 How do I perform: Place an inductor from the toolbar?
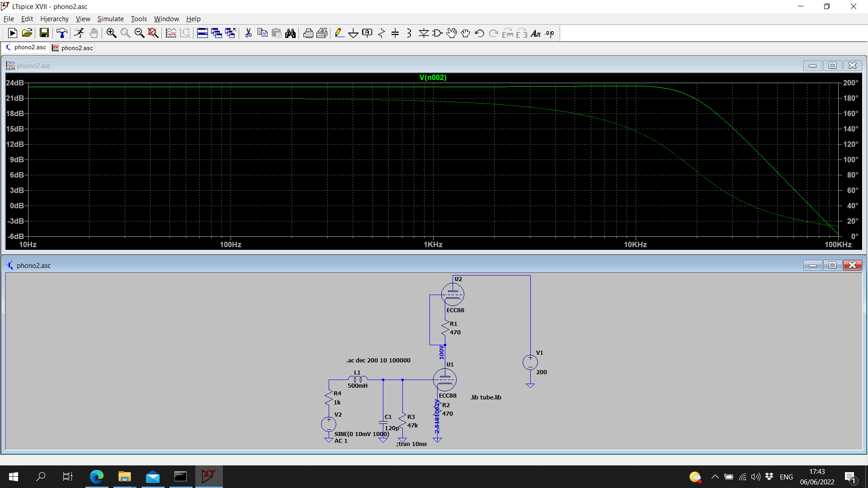click(409, 33)
